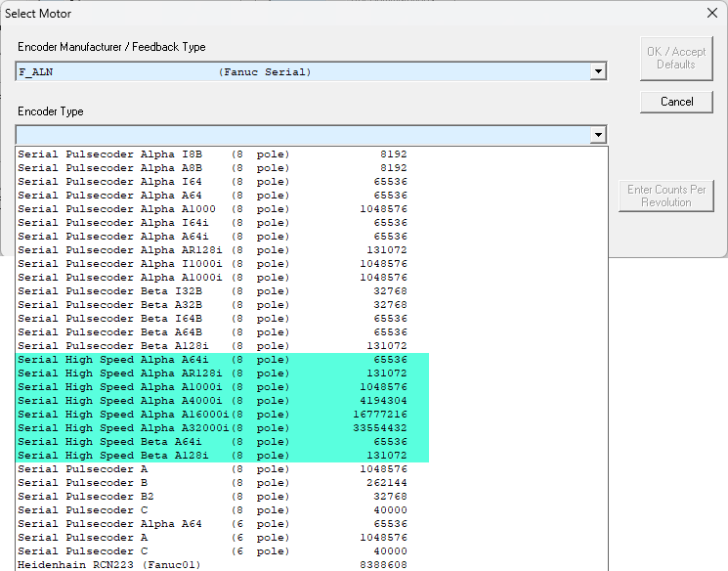The height and width of the screenshot is (571, 728).
Task: Select Serial High Speed Alpha A64i
Action: (x=312, y=360)
